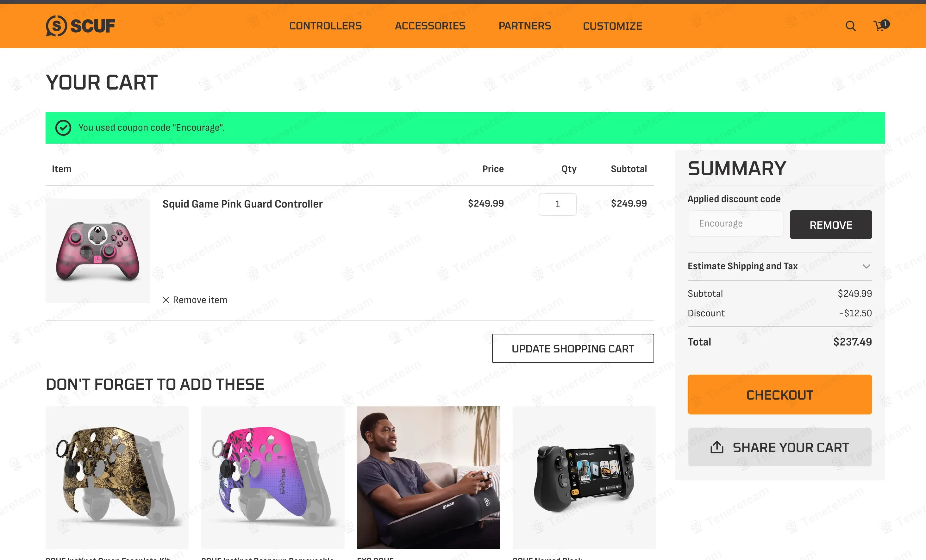
Task: Go to the Partners menu
Action: (525, 26)
